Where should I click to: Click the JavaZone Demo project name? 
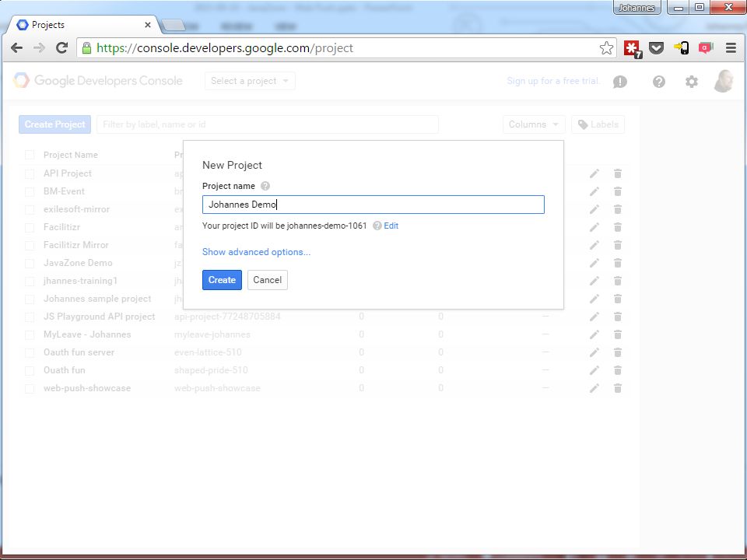(x=78, y=263)
